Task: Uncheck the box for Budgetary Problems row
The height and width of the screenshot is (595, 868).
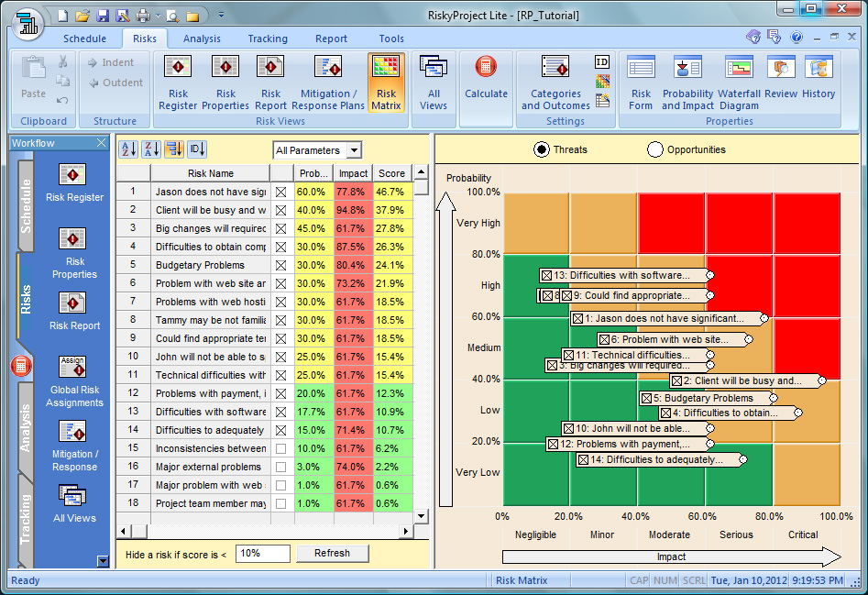Action: [x=281, y=265]
